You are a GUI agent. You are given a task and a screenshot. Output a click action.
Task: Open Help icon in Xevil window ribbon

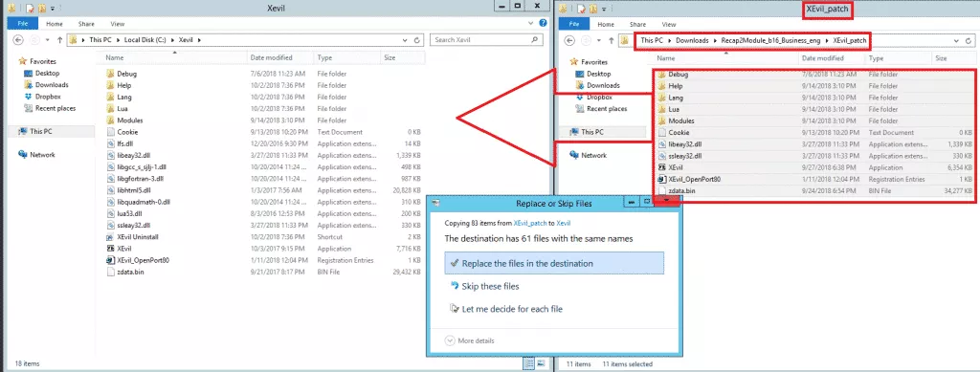(545, 24)
